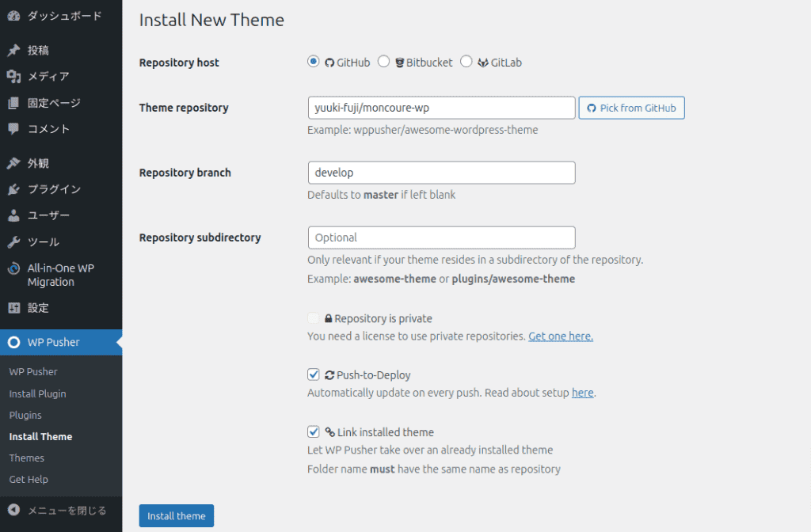Click the users person icon
This screenshot has height=532, width=811.
[13, 215]
